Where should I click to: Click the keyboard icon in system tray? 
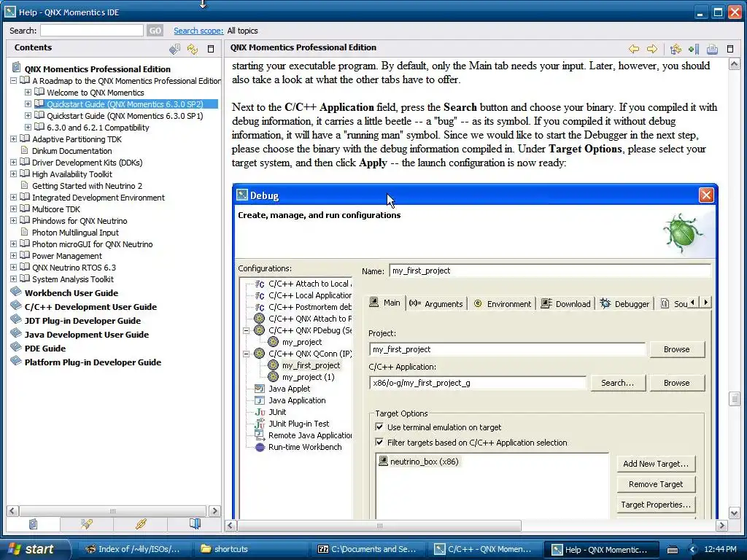point(672,550)
